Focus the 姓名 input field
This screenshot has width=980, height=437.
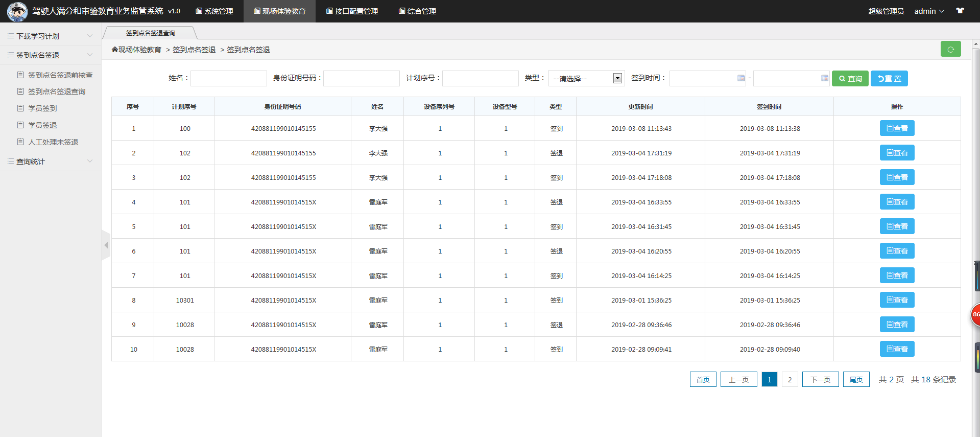[x=229, y=78]
